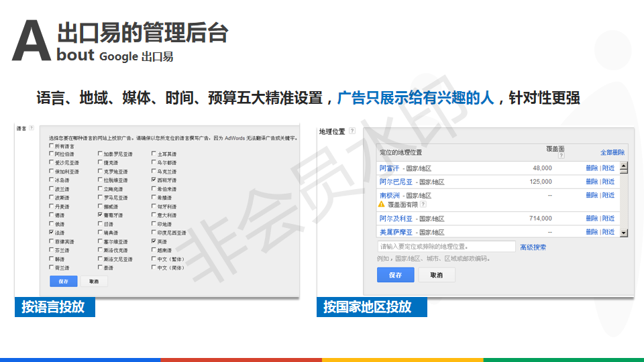Click the yellow warning icon under 南极洲
Viewport: 644px width, 362px height.
pyautogui.click(x=382, y=204)
